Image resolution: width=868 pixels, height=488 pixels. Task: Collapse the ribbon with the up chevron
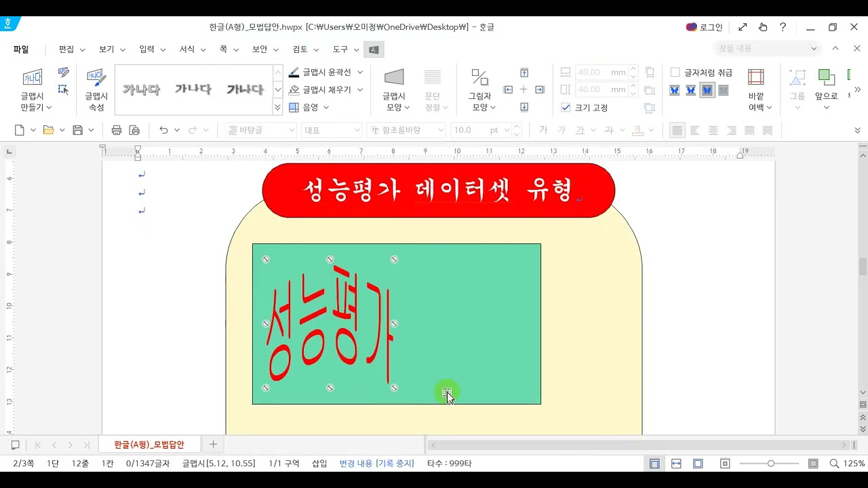coord(835,48)
